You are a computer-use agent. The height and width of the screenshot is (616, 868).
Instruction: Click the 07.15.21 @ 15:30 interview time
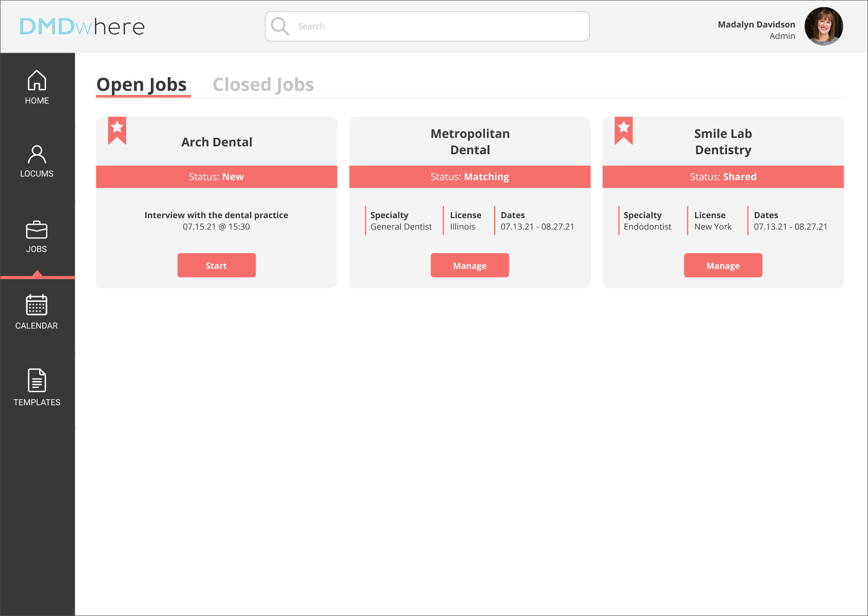(x=216, y=227)
